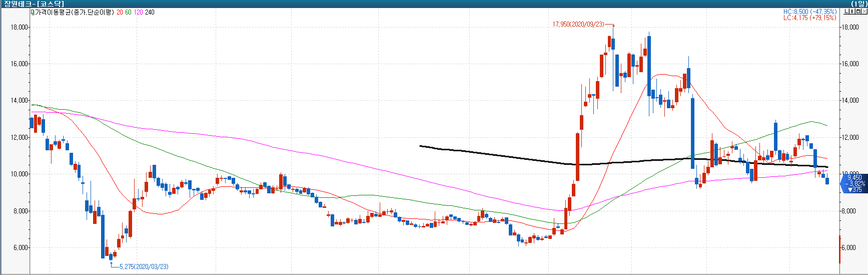Click the (1일) daily period label
Screen dimensions: 868x275
tap(858, 4)
